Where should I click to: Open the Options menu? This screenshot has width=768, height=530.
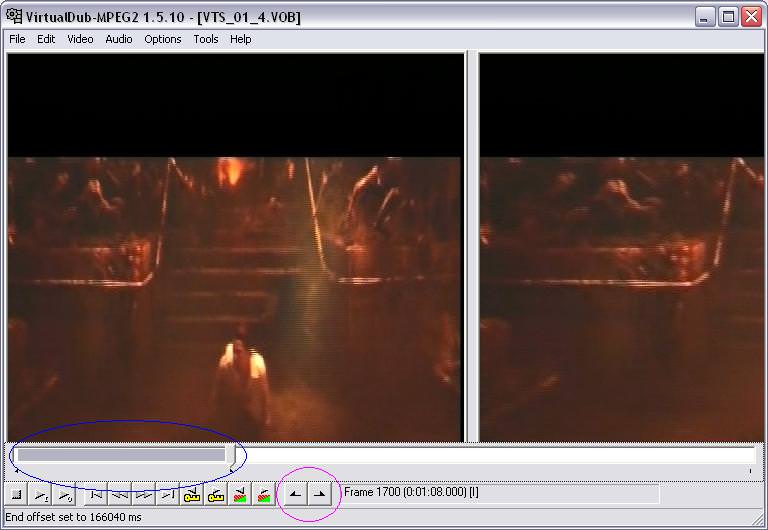(163, 39)
